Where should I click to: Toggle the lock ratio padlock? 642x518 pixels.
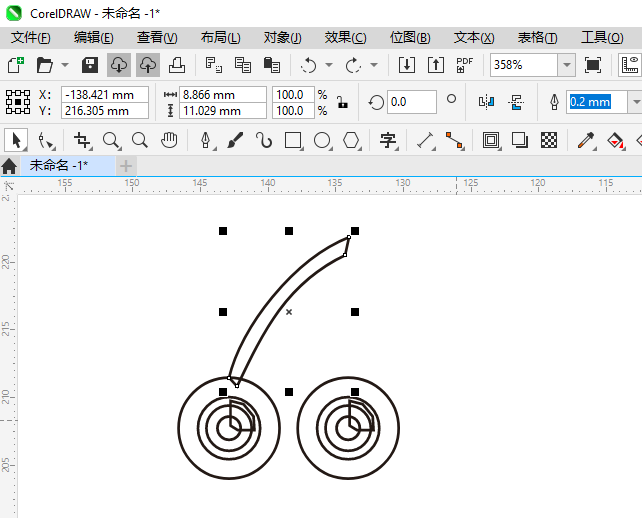tap(342, 102)
